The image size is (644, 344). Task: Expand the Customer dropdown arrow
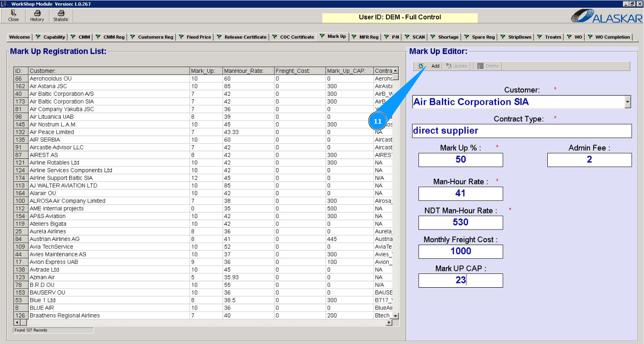pyautogui.click(x=627, y=102)
